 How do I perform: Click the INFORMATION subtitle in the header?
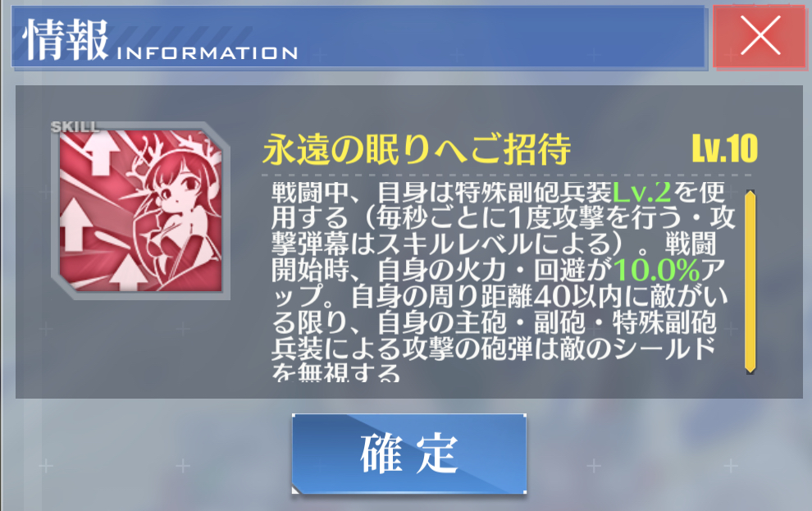click(x=208, y=52)
